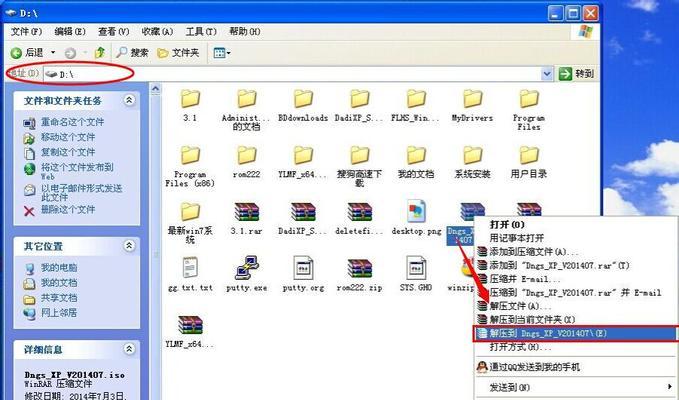The height and width of the screenshot is (400, 679).
Task: Open the 我的文档 folder icon in file list
Action: pos(416,162)
